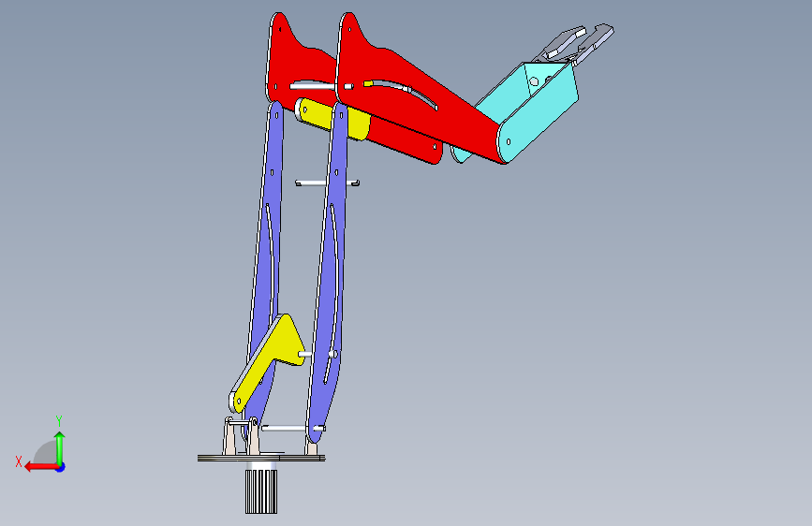Click the green Y axis arrow of the triad

tap(60, 448)
